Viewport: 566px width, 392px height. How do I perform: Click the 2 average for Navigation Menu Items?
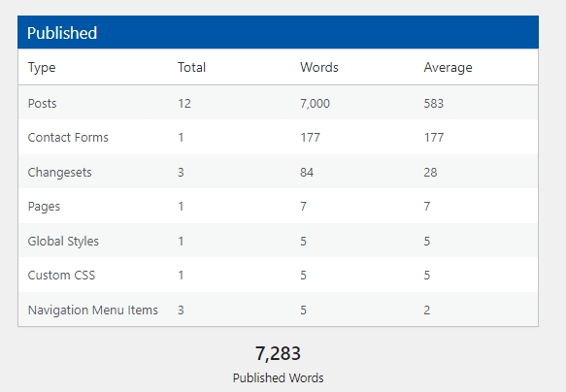427,310
